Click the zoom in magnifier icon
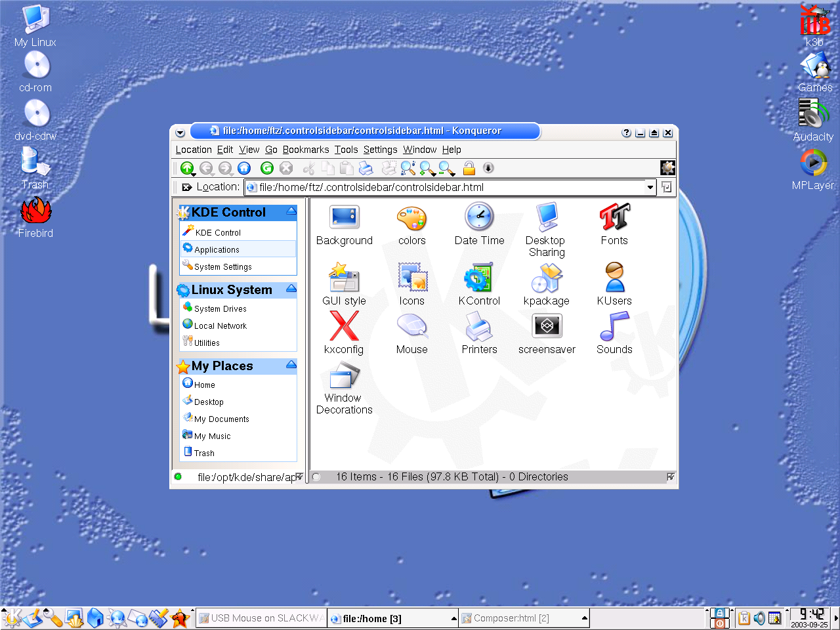 (x=427, y=168)
